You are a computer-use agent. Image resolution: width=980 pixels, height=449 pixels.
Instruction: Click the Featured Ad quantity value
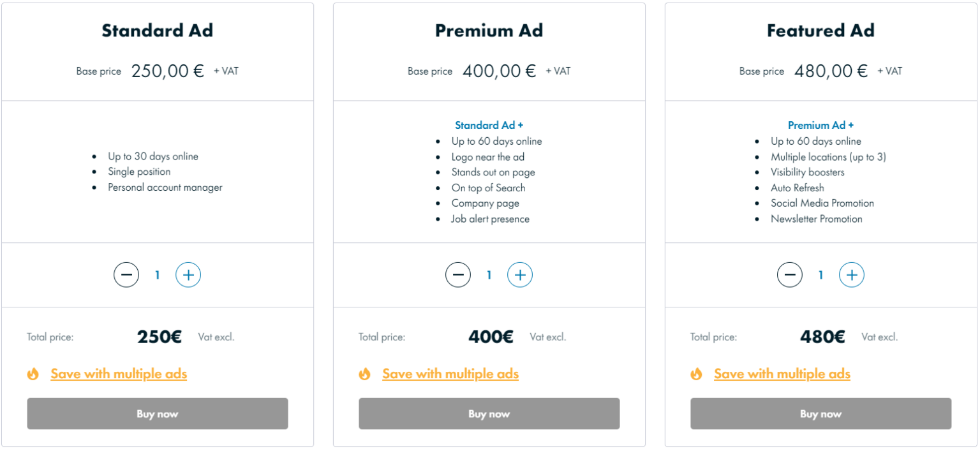coord(821,275)
